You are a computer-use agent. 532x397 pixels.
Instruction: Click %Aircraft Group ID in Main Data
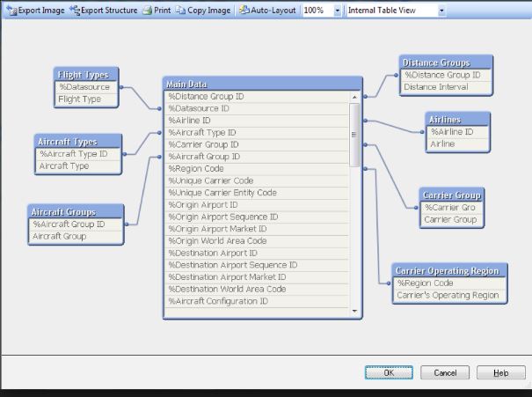tap(257, 157)
